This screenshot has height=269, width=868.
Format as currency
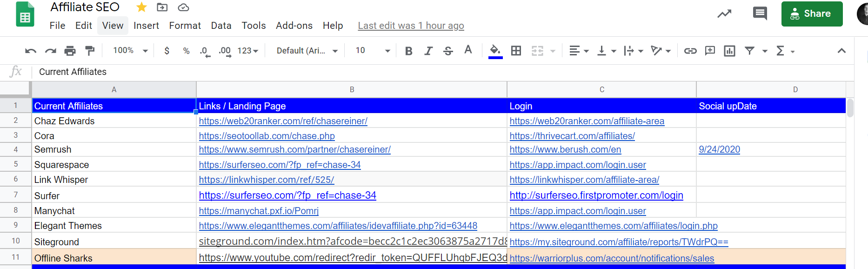[x=167, y=51]
